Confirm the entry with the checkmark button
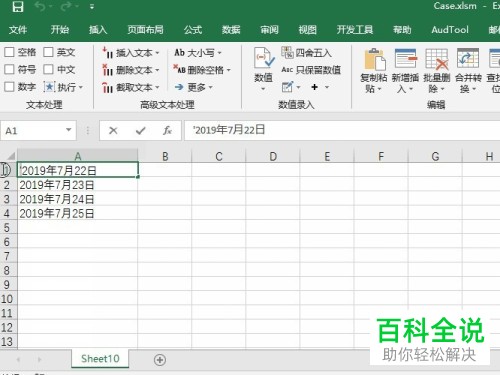 tap(141, 130)
